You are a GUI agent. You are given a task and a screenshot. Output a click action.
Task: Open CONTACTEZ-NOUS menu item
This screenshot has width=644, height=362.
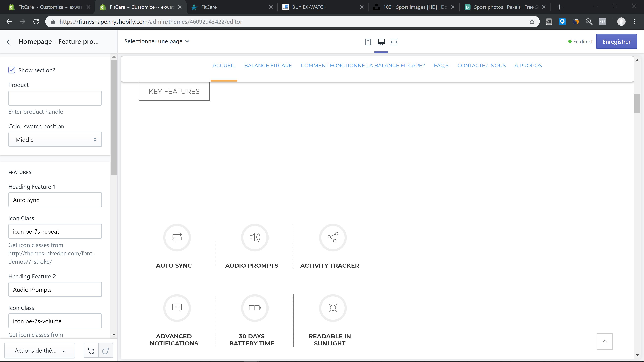[x=481, y=66]
